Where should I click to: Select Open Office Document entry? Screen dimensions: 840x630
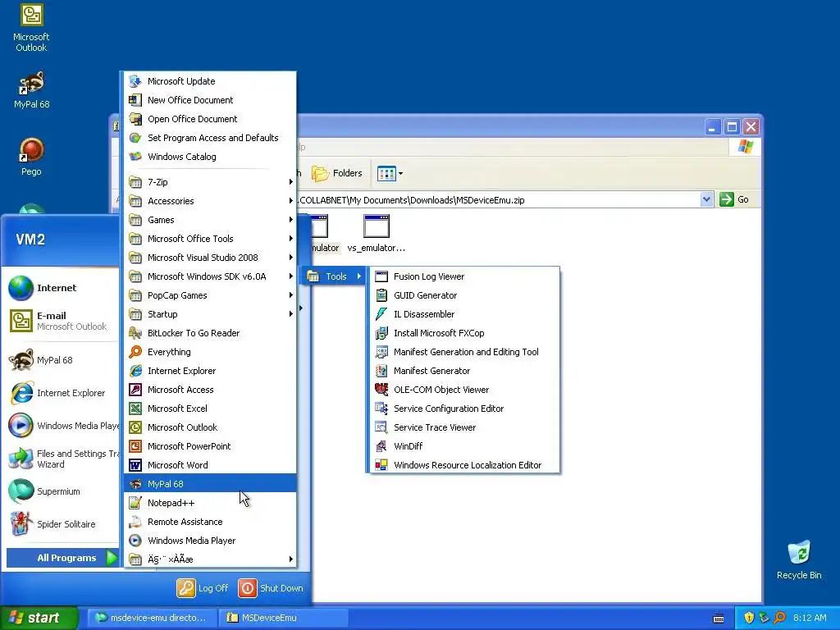click(209, 119)
